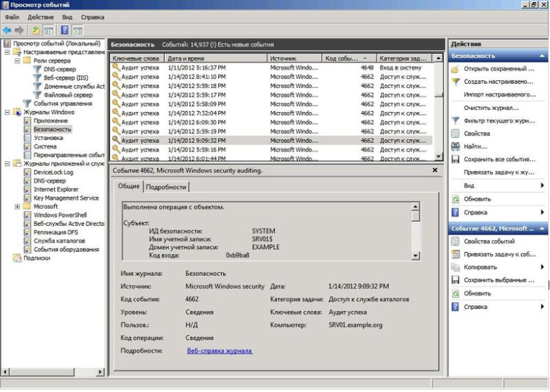
Task: Collapse the Журналы Windows tree node
Action: pos(7,112)
